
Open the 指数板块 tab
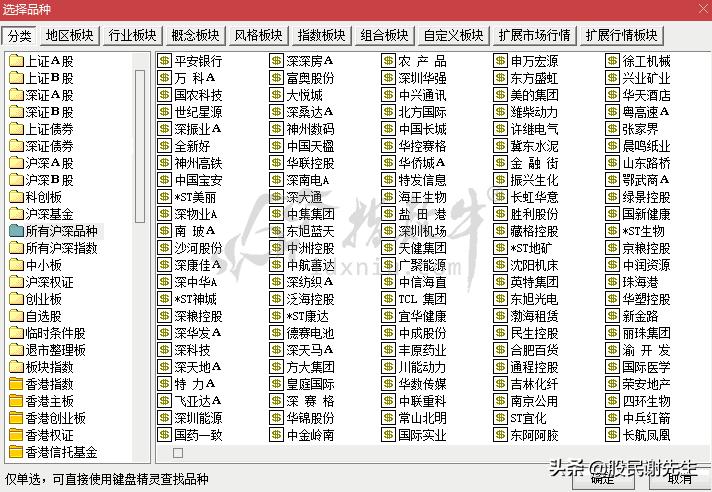click(x=321, y=35)
